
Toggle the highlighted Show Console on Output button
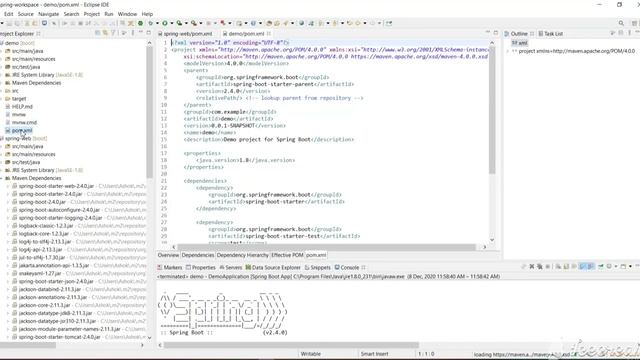[x=582, y=267]
